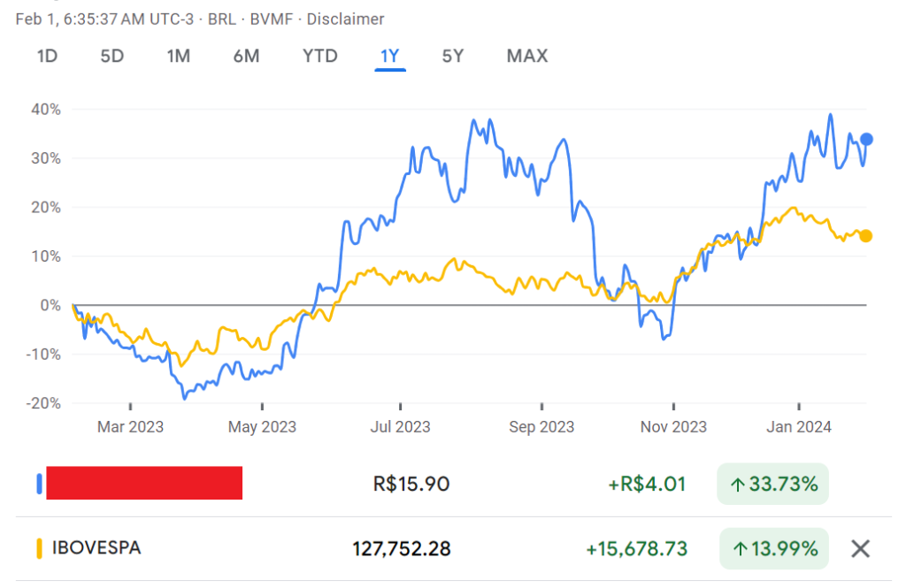
Task: Switch to the 5D time range
Action: 111,57
